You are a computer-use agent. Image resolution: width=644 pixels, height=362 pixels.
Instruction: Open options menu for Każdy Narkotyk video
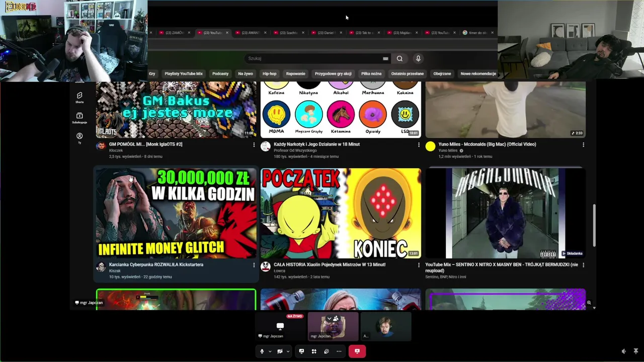point(419,145)
